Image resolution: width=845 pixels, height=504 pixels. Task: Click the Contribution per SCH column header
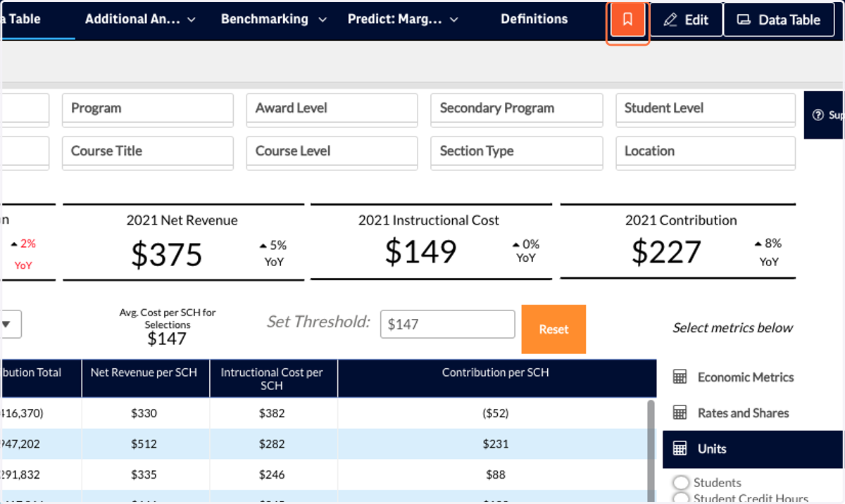tap(496, 379)
